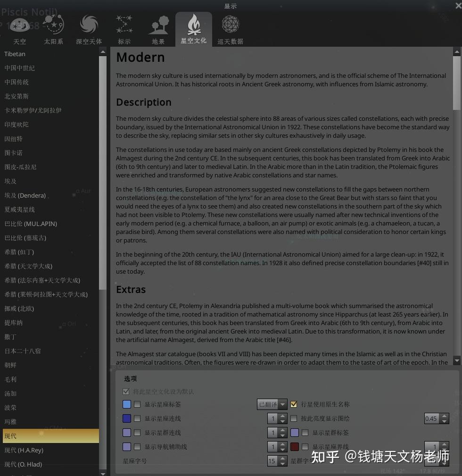Viewport: 462px width, 476px height.
Task: Enable 显示星座界线 checkbox
Action: click(305, 447)
